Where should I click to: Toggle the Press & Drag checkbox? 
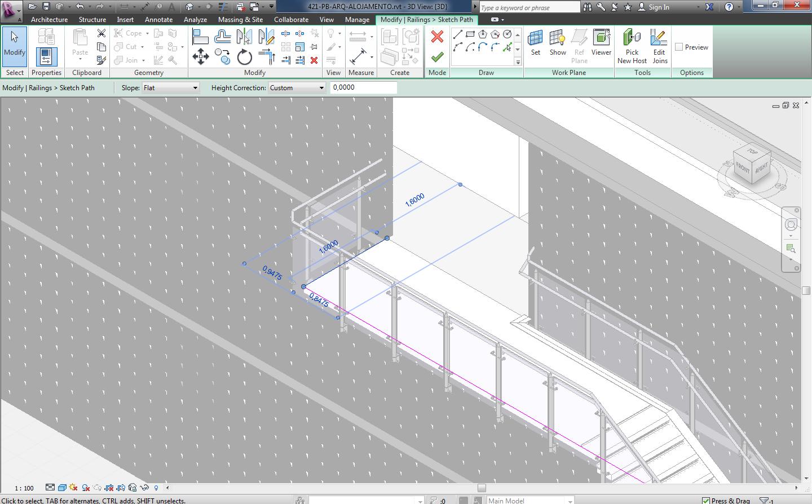[x=705, y=500]
